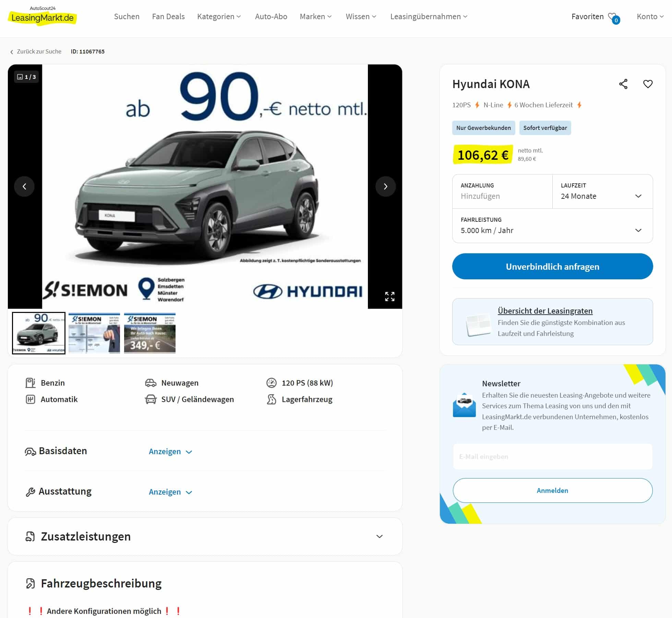Click the newsletter envelope icon
The image size is (672, 618).
(464, 405)
